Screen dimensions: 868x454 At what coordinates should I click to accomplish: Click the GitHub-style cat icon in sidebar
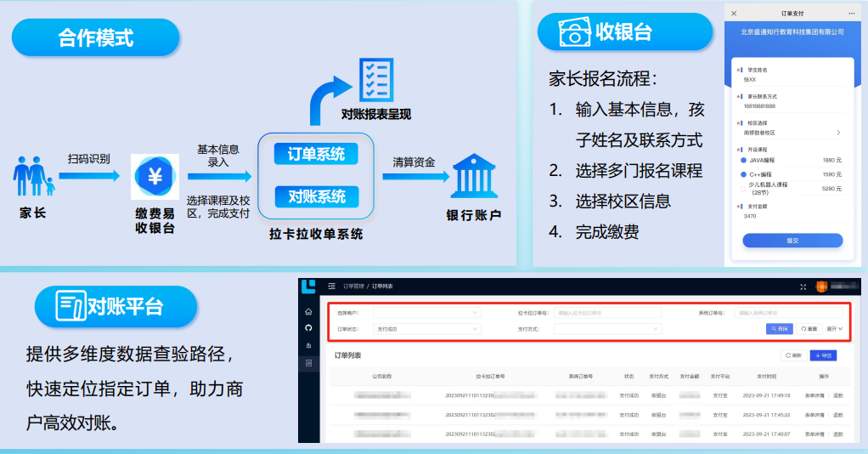(308, 327)
